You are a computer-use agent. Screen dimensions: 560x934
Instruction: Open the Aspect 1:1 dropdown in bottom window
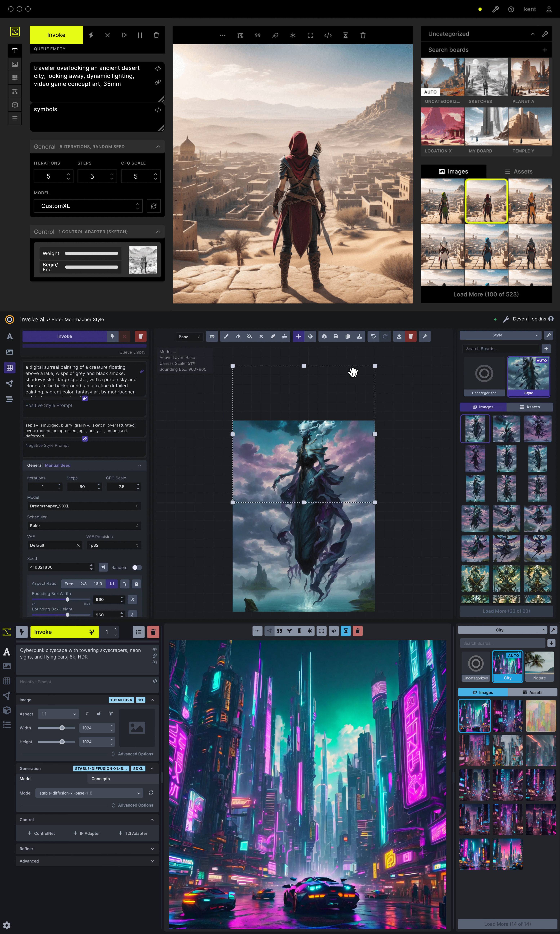click(59, 714)
